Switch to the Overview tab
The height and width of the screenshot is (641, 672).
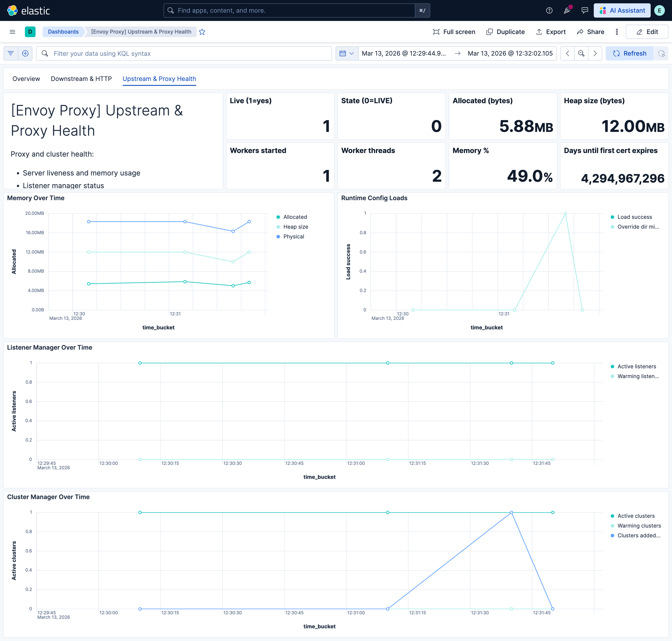26,79
